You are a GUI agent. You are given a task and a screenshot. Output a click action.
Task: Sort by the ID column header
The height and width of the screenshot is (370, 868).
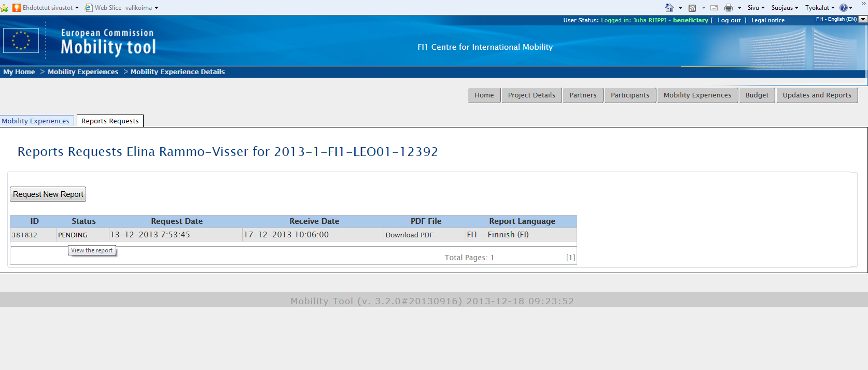point(34,221)
